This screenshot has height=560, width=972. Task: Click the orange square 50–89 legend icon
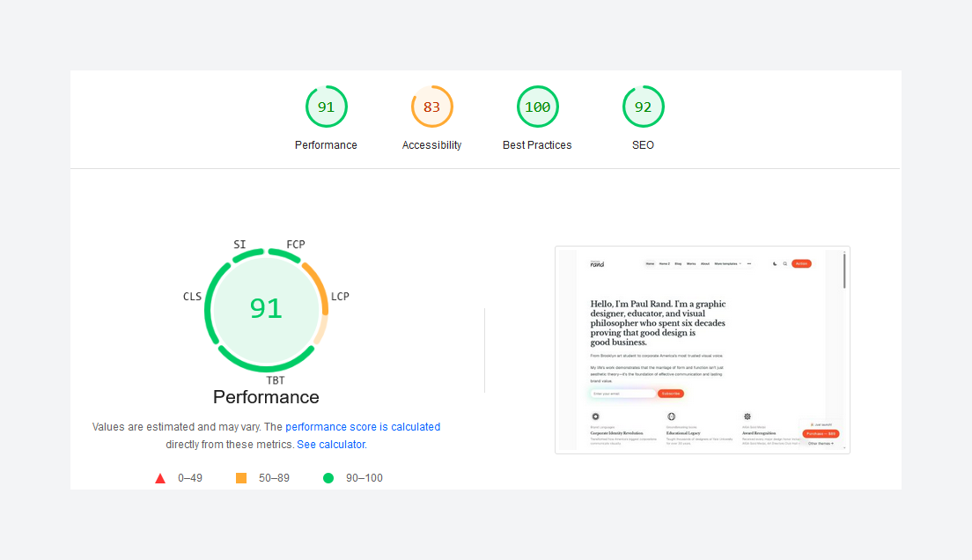click(241, 478)
